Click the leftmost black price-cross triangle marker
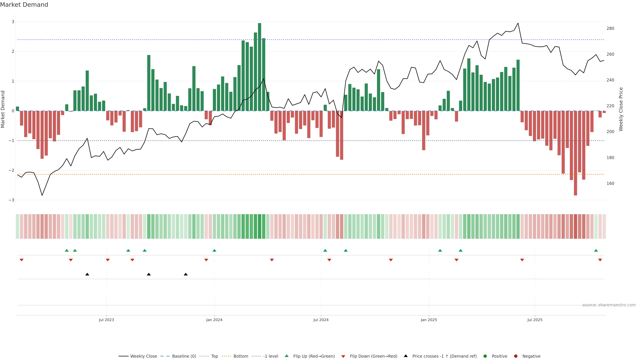This screenshot has width=644, height=362. pyautogui.click(x=87, y=274)
